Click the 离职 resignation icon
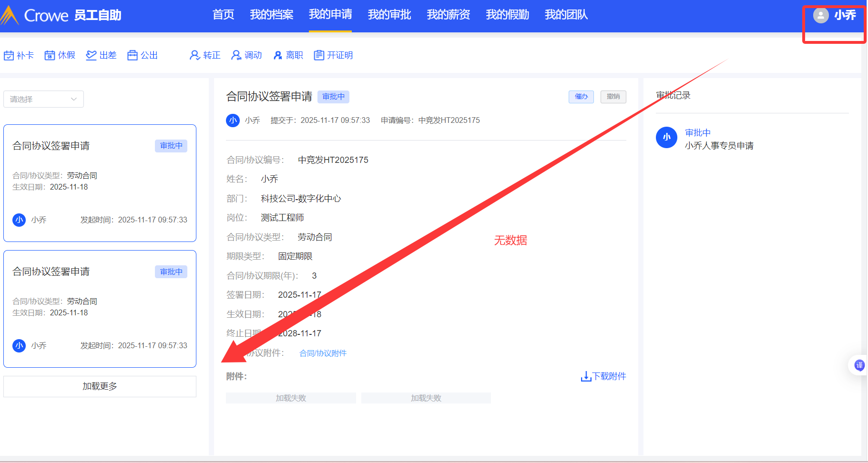Screen dimensions: 868x463 [278, 56]
